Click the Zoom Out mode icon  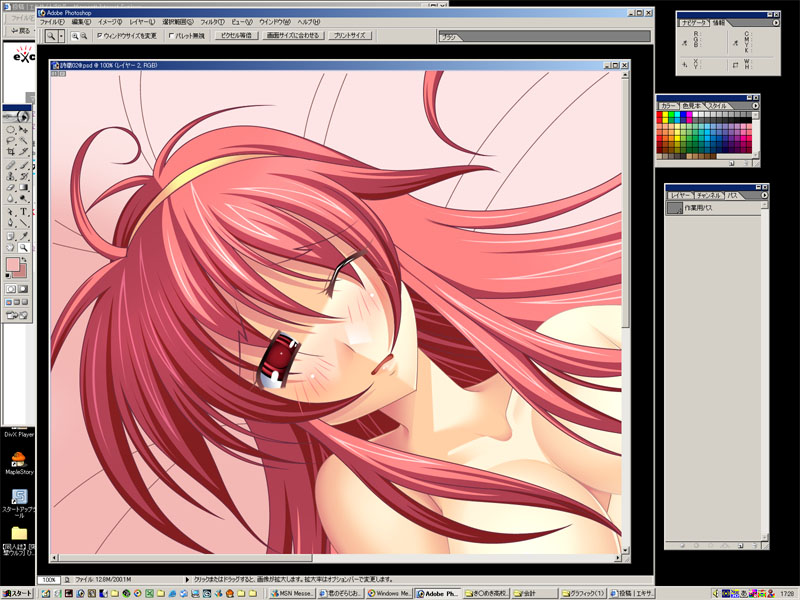tap(84, 36)
